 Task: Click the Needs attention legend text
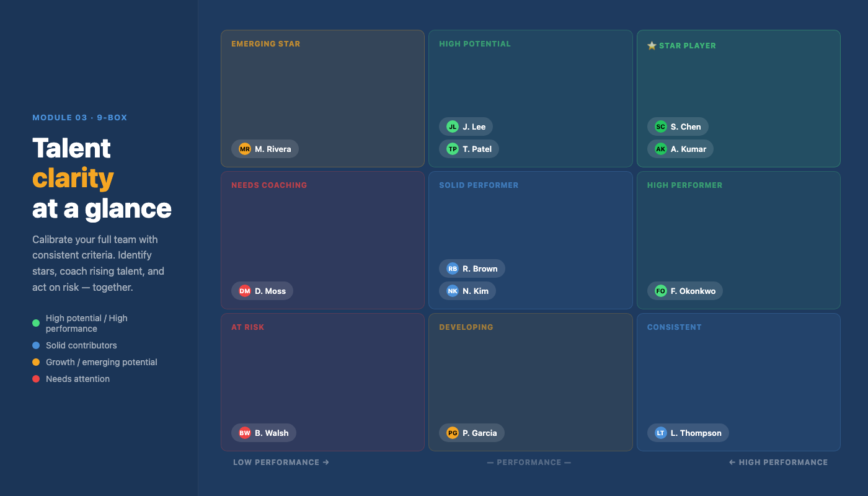tap(77, 379)
